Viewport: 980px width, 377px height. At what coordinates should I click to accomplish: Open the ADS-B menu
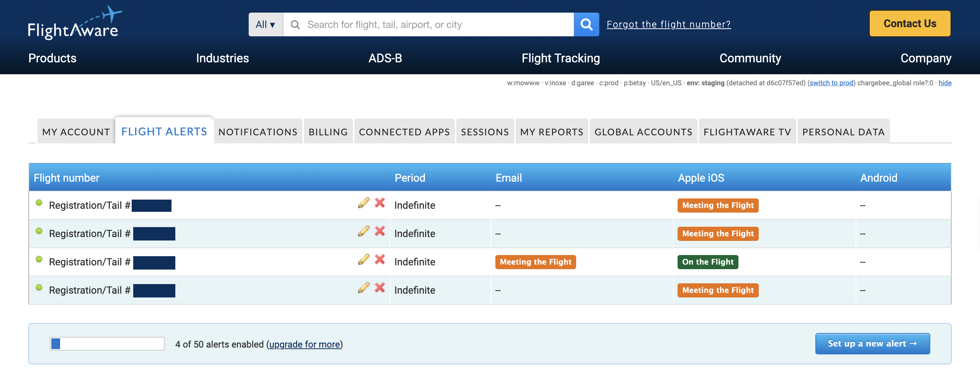click(x=385, y=58)
